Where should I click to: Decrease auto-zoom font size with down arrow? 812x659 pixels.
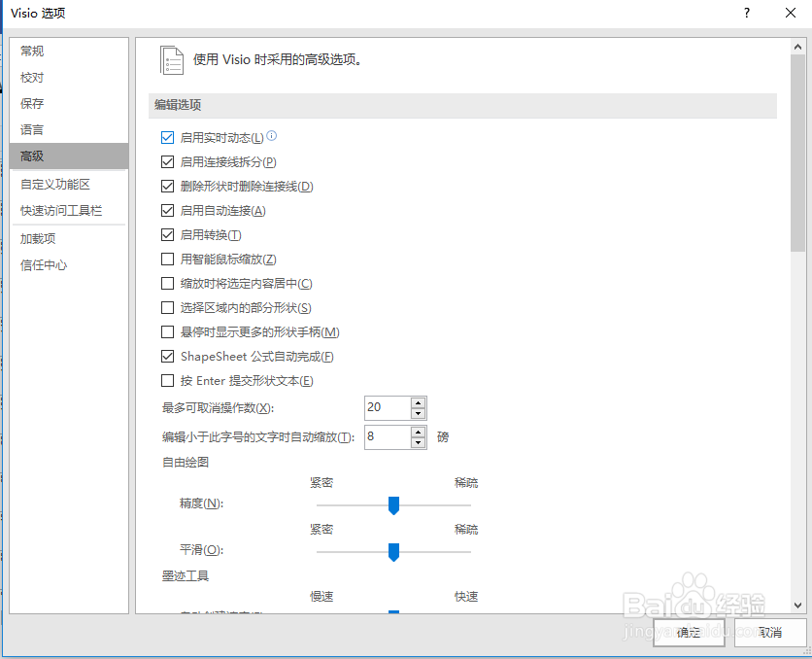418,442
